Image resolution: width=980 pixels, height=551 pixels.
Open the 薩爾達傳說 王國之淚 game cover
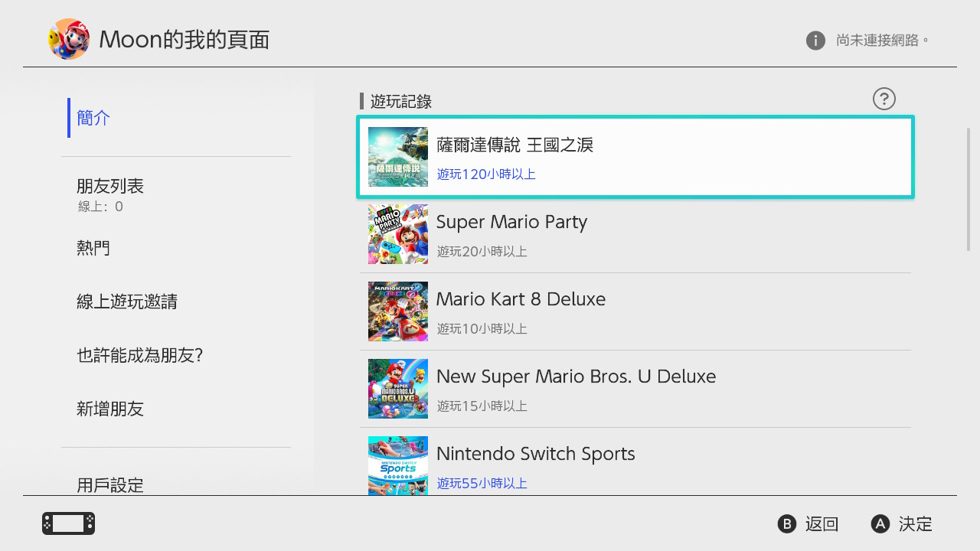[398, 157]
